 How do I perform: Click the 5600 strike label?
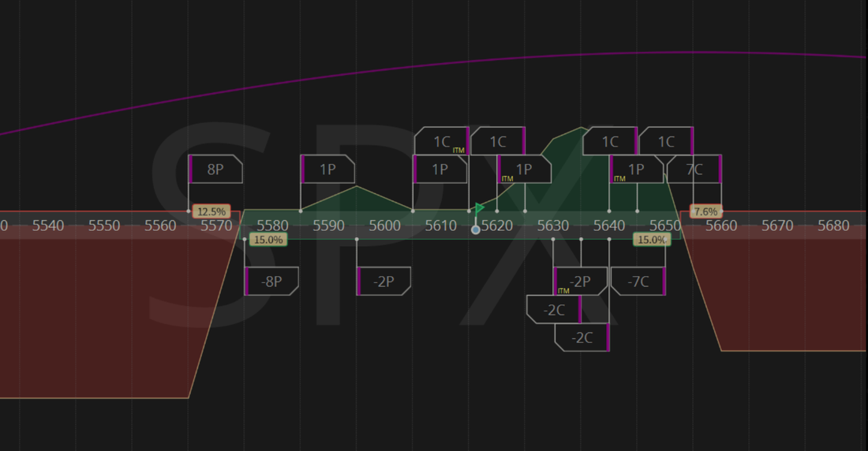click(x=385, y=225)
